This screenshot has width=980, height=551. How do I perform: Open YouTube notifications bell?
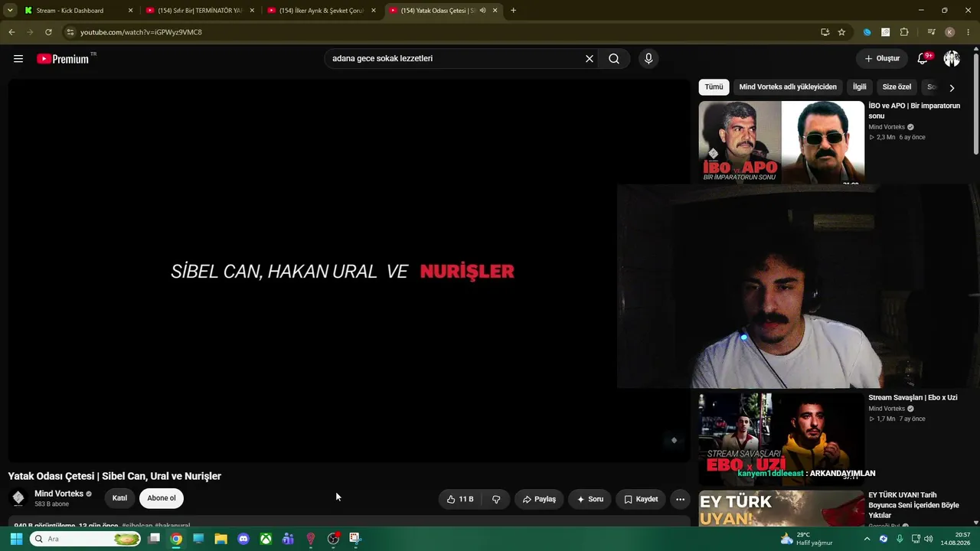coord(923,59)
